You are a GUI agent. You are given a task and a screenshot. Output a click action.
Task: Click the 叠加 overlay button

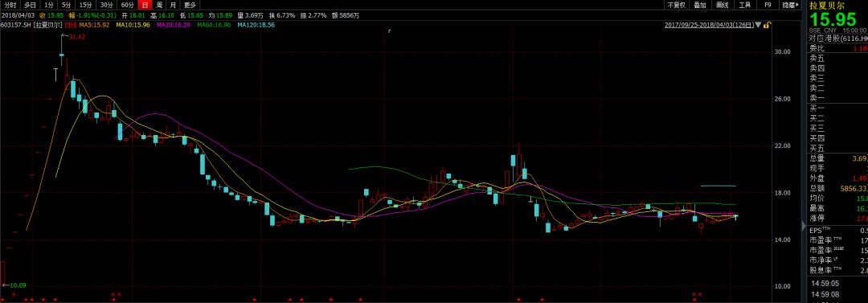coord(700,5)
